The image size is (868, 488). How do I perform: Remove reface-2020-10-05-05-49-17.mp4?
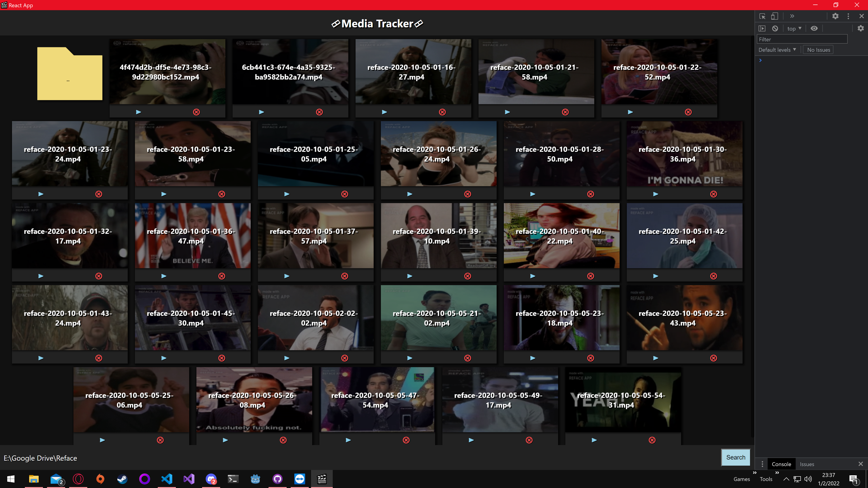(529, 440)
